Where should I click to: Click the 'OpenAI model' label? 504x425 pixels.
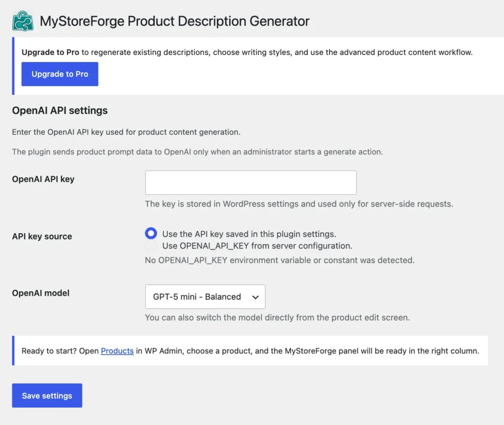tap(41, 293)
